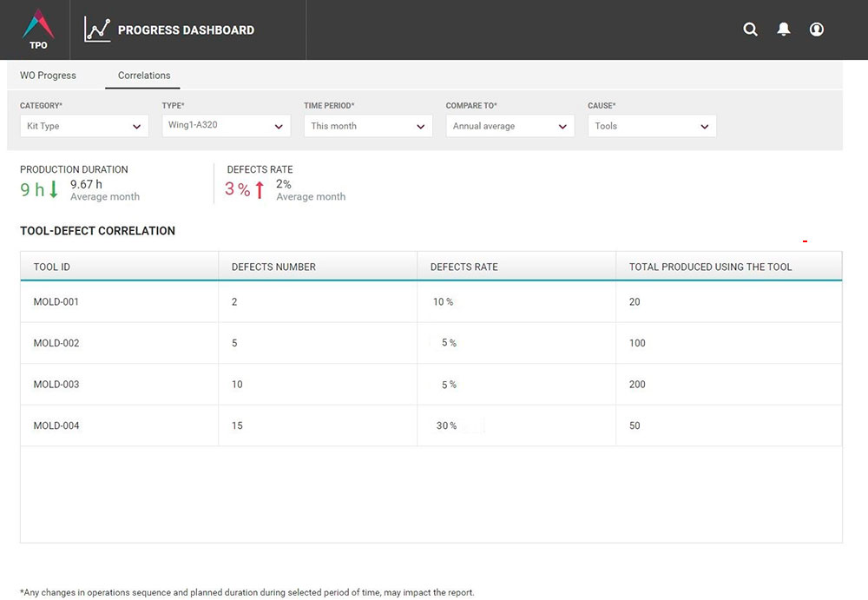Screen dimensions: 868x600
Task: Click the TOOL-DEFECT CORRELATION heading
Action: point(97,231)
